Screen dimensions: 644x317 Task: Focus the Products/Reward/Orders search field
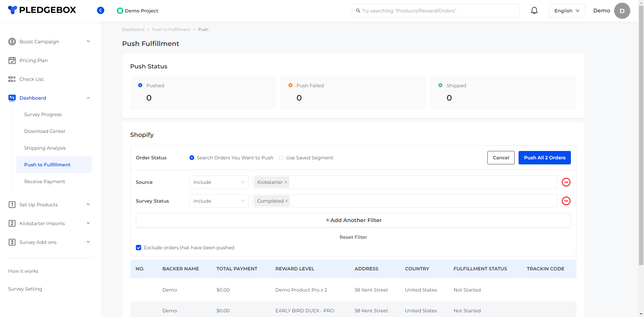pos(436,11)
